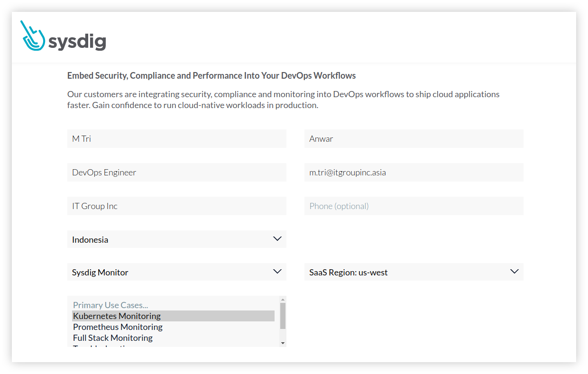
Task: Click the sysdig wordmark text
Action: click(77, 42)
